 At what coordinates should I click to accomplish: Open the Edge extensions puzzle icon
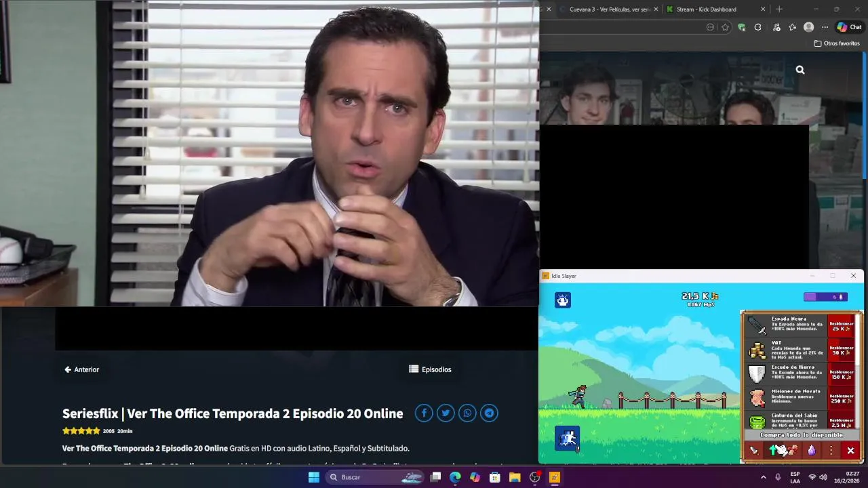pyautogui.click(x=758, y=27)
